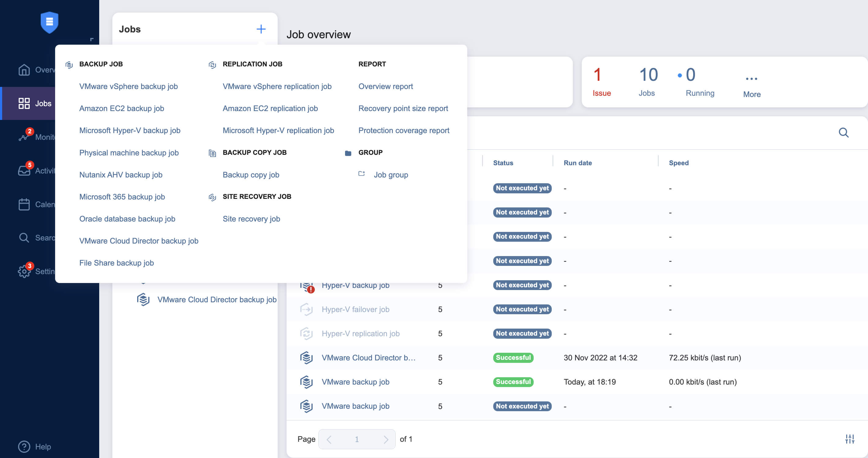Screen dimensions: 868x458
Task: Select Site recovery job from the menu
Action: [251, 219]
